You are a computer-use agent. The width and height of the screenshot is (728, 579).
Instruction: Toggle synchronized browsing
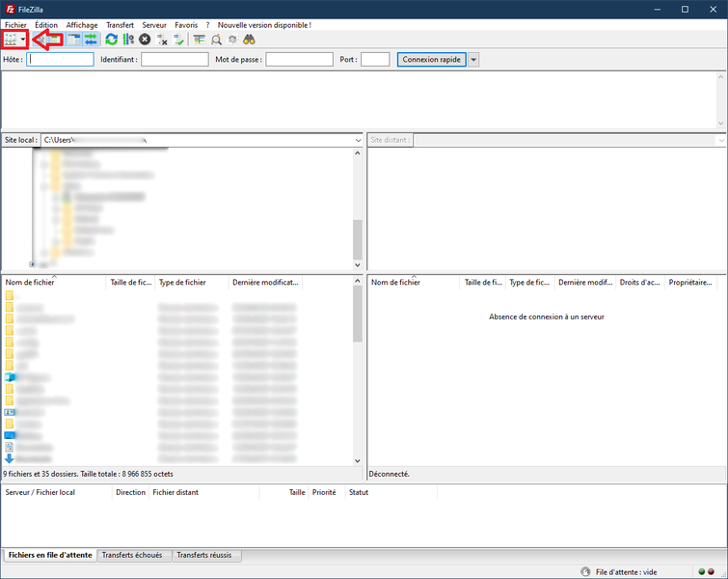(x=232, y=40)
